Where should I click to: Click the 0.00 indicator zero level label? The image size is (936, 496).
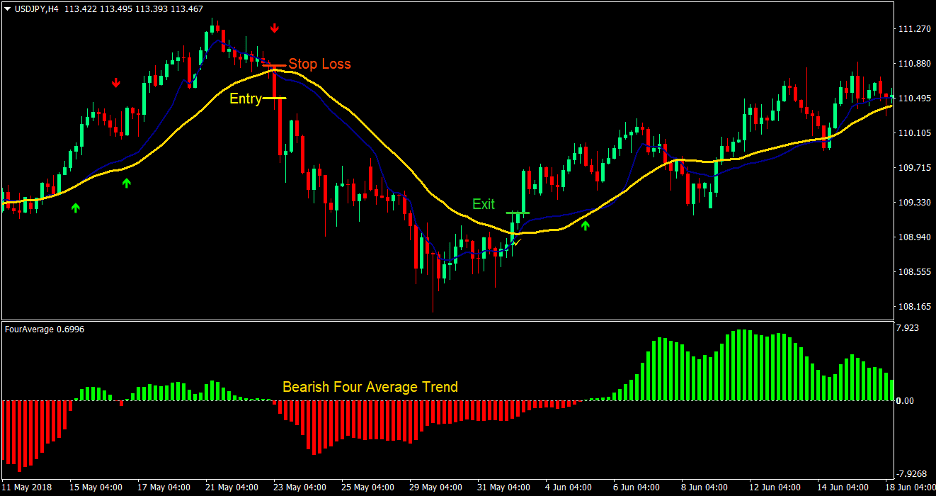pyautogui.click(x=907, y=401)
